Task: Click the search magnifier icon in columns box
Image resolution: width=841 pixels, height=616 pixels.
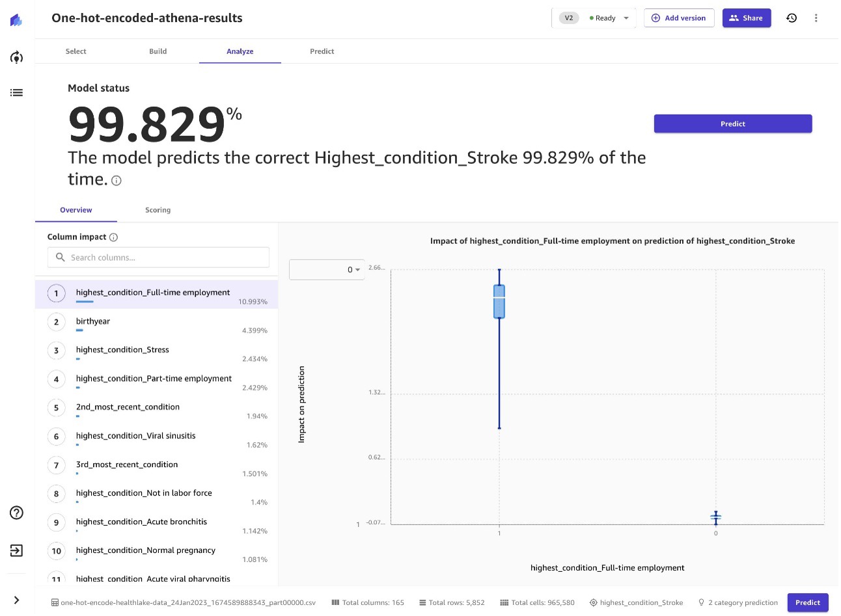Action: (x=61, y=258)
